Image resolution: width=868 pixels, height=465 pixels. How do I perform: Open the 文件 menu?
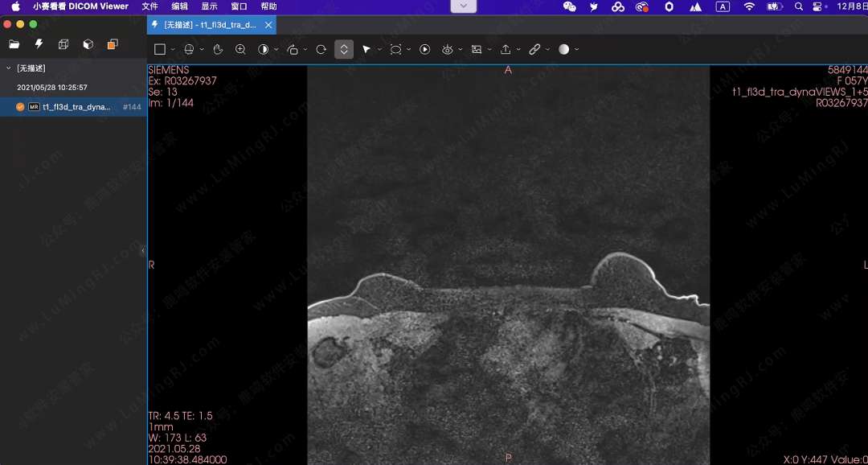[x=149, y=6]
